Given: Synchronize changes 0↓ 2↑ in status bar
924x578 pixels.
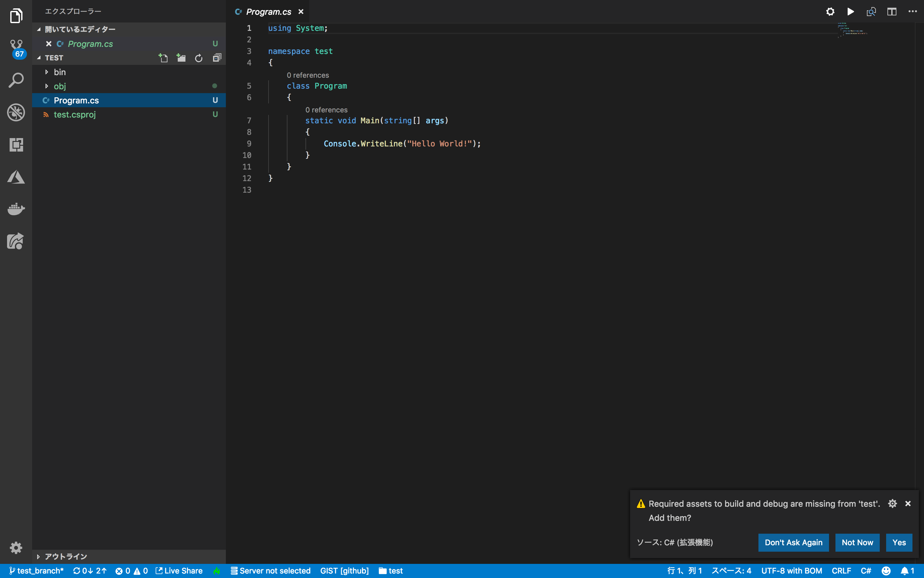Looking at the screenshot, I should (x=90, y=571).
